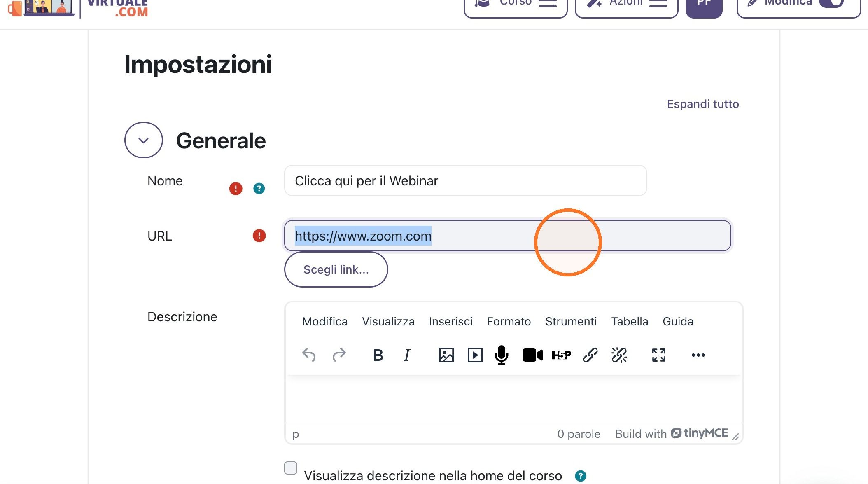
Task: Open the Modifica menu in editor
Action: click(x=325, y=321)
